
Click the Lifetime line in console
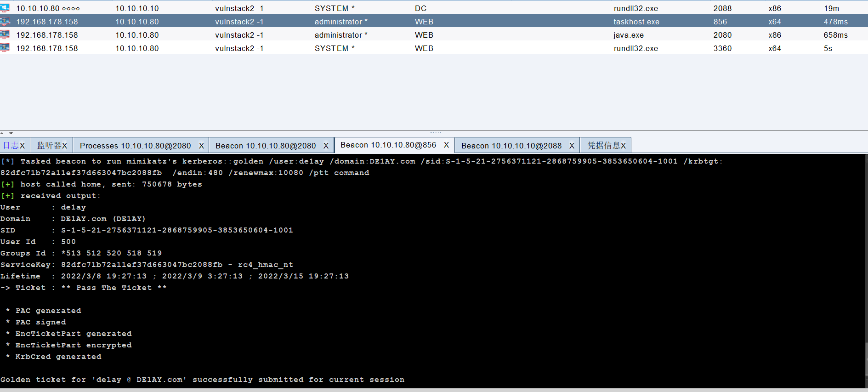175,276
